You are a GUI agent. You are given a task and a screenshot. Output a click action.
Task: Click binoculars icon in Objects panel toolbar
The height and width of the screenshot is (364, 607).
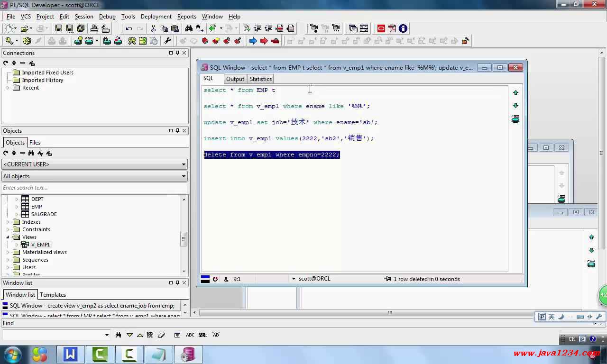click(x=31, y=153)
